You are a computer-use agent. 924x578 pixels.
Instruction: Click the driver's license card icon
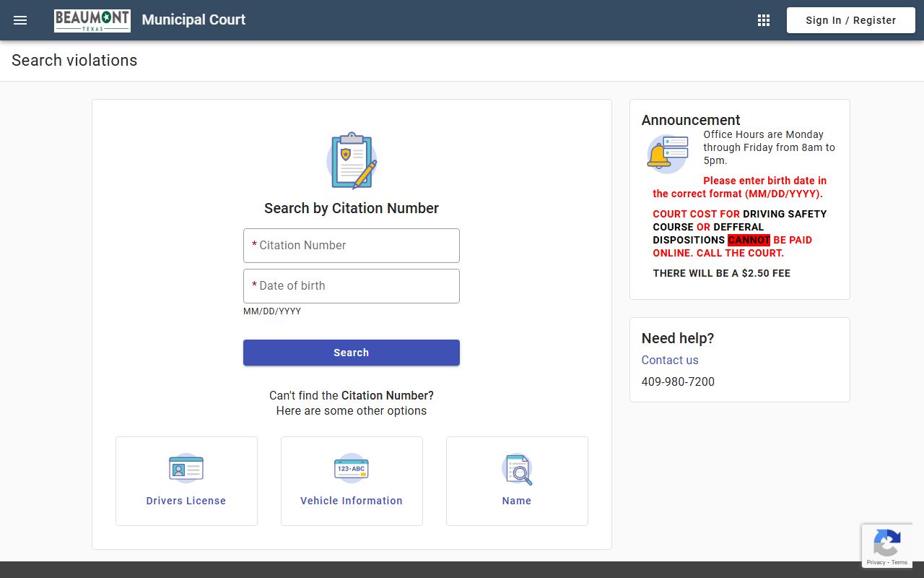click(186, 469)
